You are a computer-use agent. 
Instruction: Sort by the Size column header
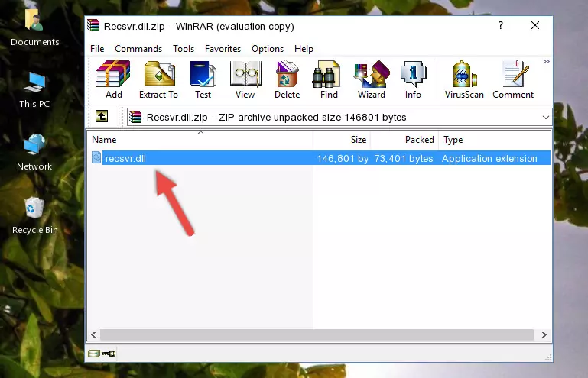pyautogui.click(x=342, y=139)
